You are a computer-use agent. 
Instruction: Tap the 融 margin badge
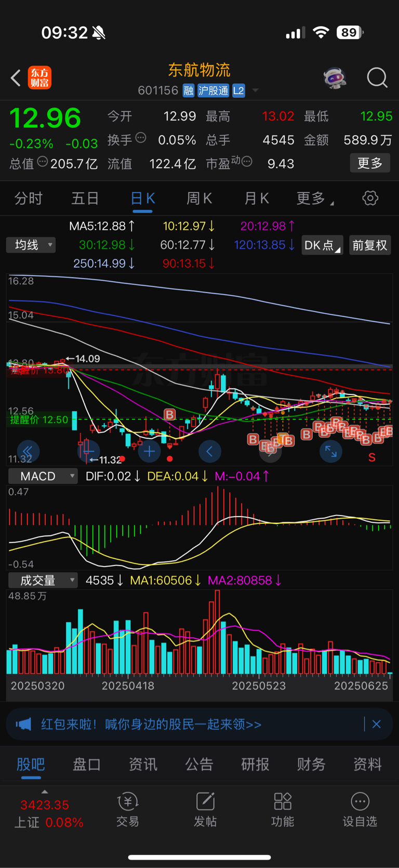[189, 91]
